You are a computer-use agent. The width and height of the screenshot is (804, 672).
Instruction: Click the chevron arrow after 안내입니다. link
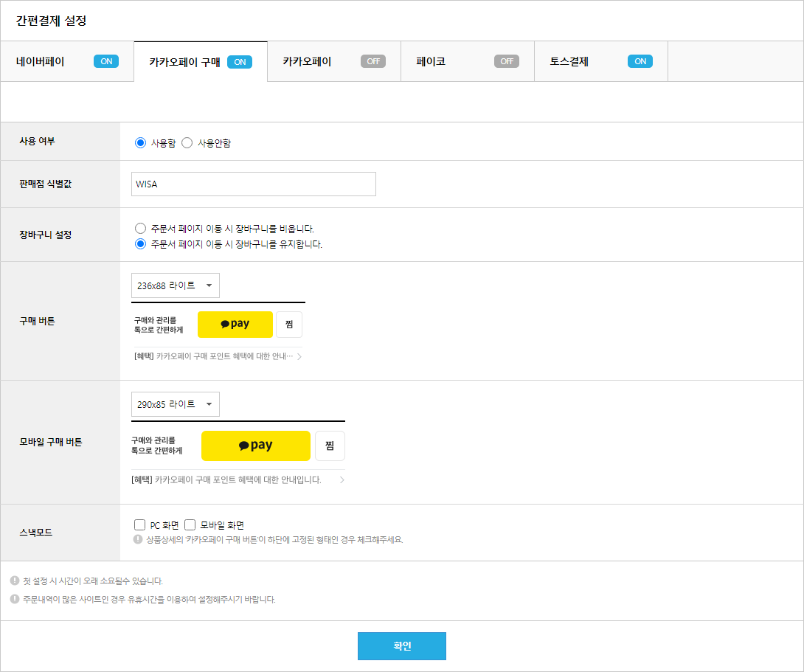click(x=342, y=479)
